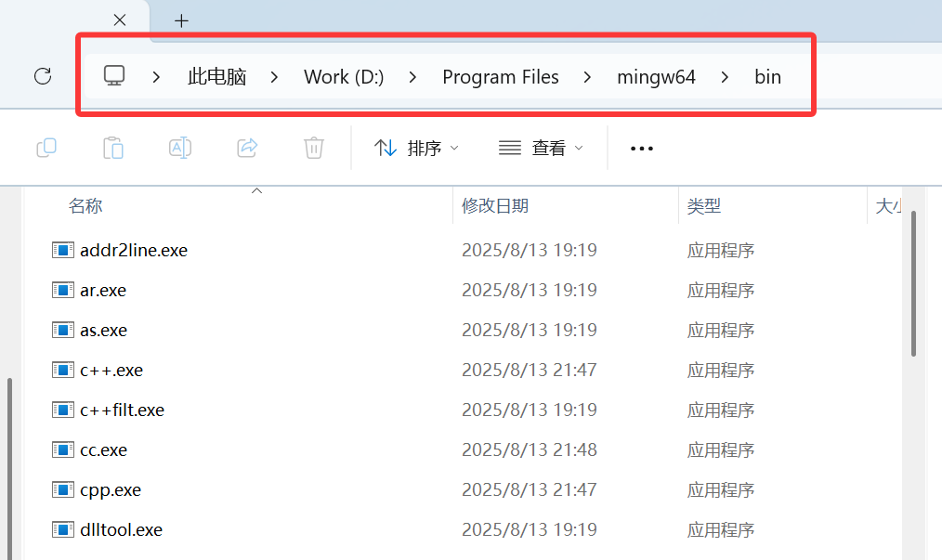
Task: Expand chevron after 此电脑
Action: [x=274, y=77]
